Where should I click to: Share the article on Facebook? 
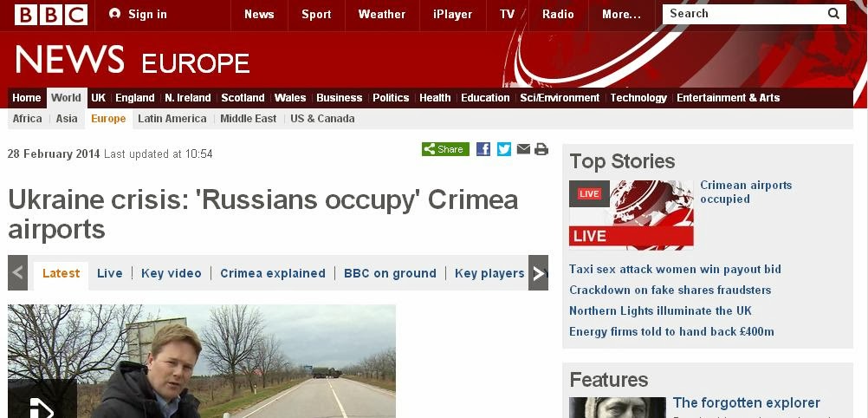483,149
